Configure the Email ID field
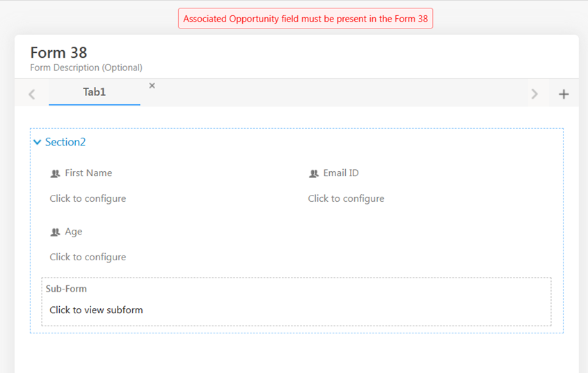This screenshot has width=588, height=373. click(346, 198)
